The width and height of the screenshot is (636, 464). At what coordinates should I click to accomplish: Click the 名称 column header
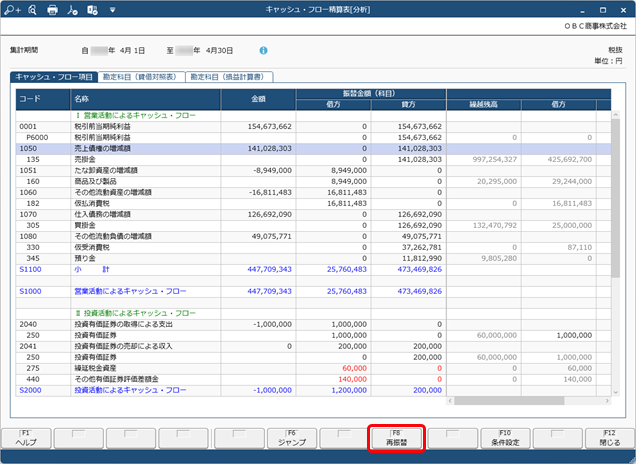146,99
